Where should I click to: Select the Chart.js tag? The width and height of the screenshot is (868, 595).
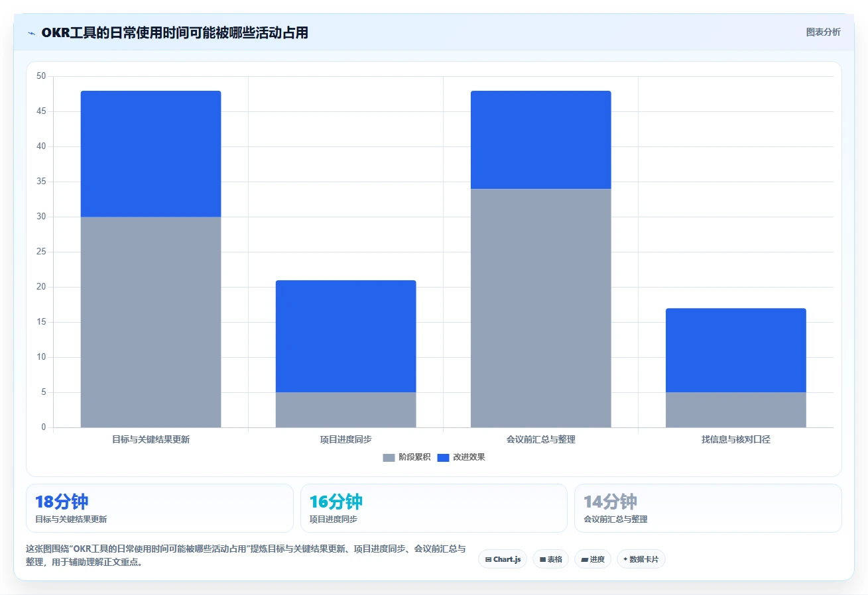503,559
